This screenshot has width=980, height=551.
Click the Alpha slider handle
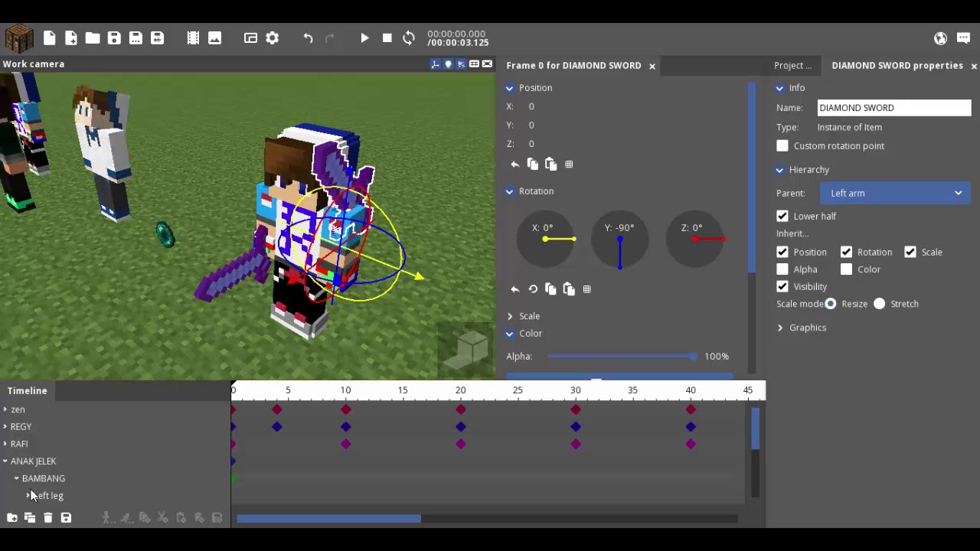pos(693,357)
